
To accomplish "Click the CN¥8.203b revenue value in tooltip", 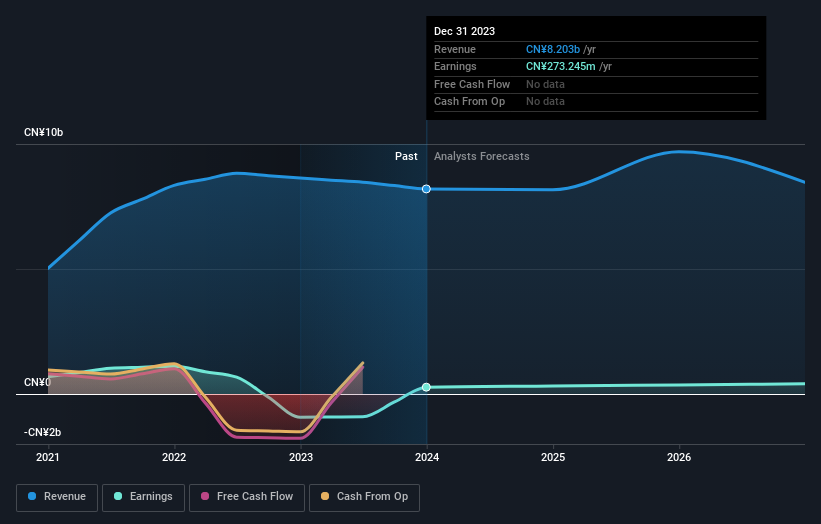I will click(x=553, y=49).
